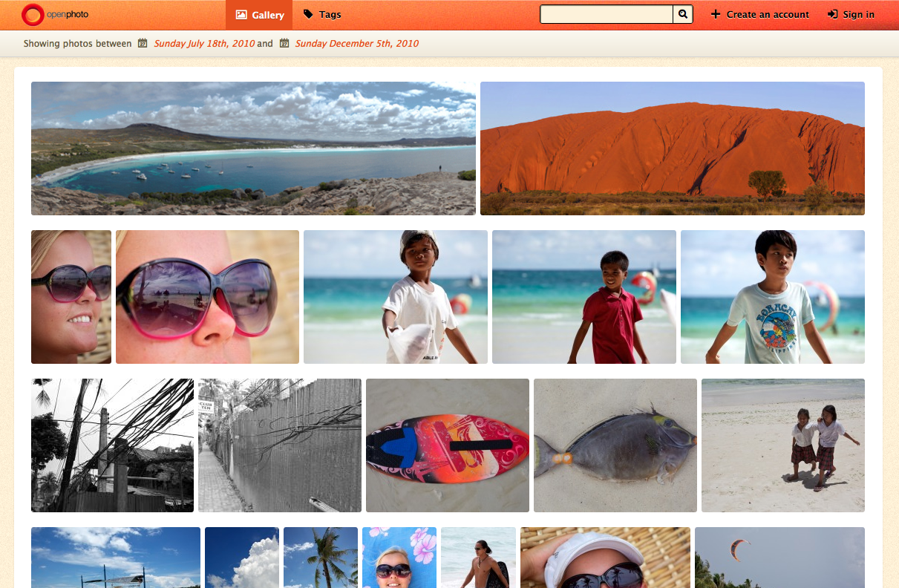The width and height of the screenshot is (899, 588).
Task: Click the plus icon beside Create an account
Action: 716,14
